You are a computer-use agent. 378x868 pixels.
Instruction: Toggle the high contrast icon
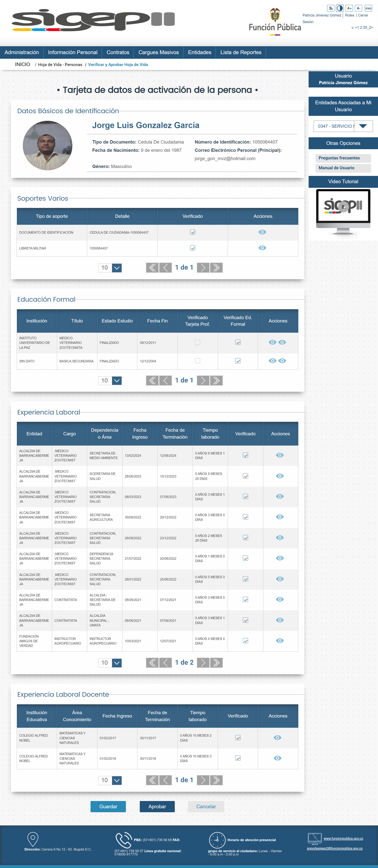(x=340, y=8)
